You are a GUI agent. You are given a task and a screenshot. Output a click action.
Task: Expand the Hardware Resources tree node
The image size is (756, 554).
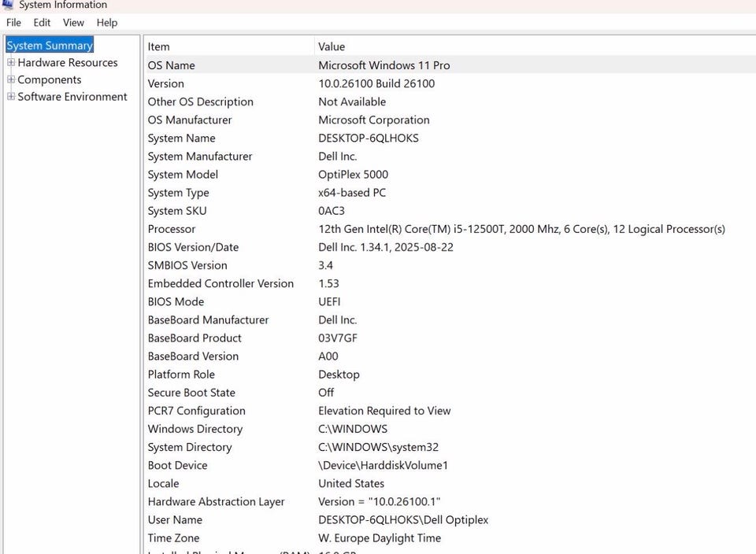tap(11, 63)
